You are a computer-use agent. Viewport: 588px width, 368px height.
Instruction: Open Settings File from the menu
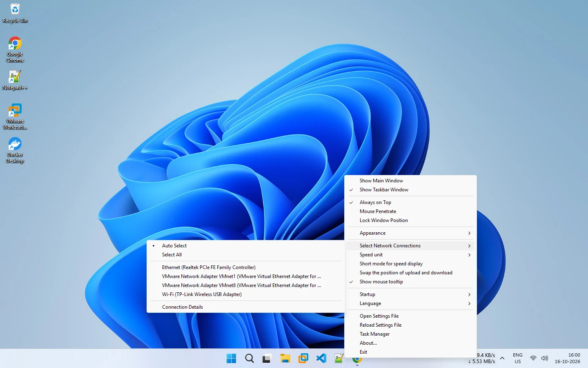pyautogui.click(x=410, y=316)
